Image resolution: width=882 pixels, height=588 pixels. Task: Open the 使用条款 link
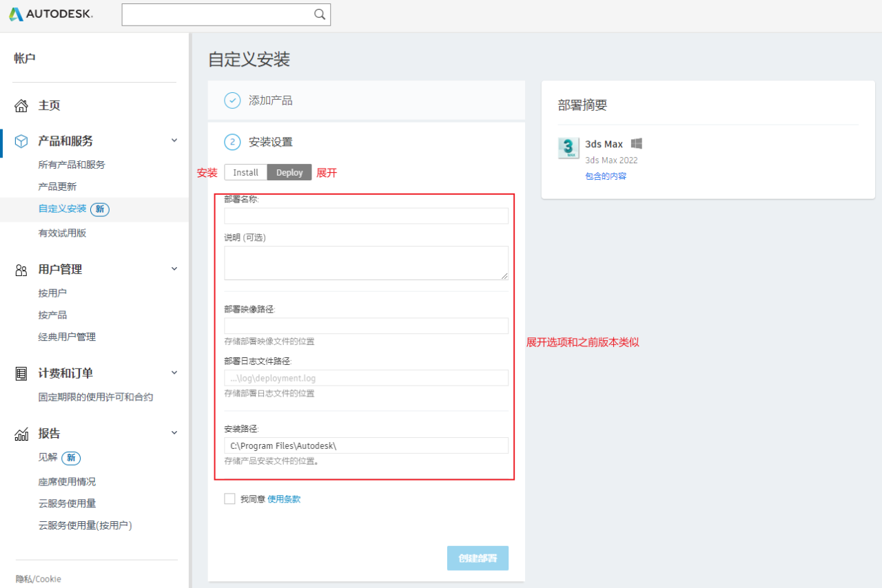click(x=284, y=499)
